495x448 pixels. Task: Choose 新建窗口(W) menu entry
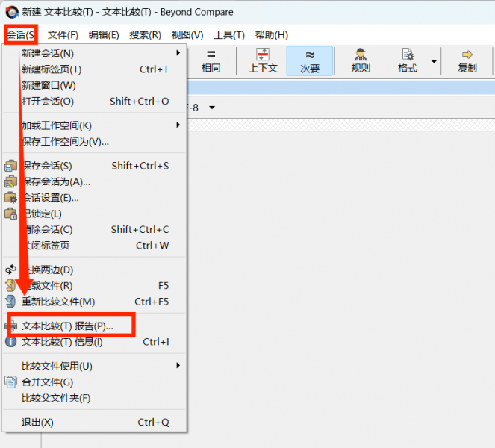(x=95, y=85)
